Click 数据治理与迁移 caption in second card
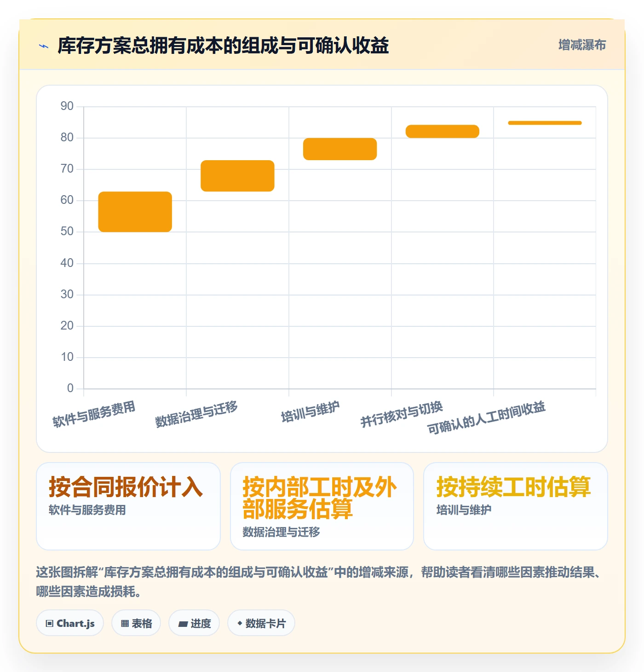 (x=282, y=532)
